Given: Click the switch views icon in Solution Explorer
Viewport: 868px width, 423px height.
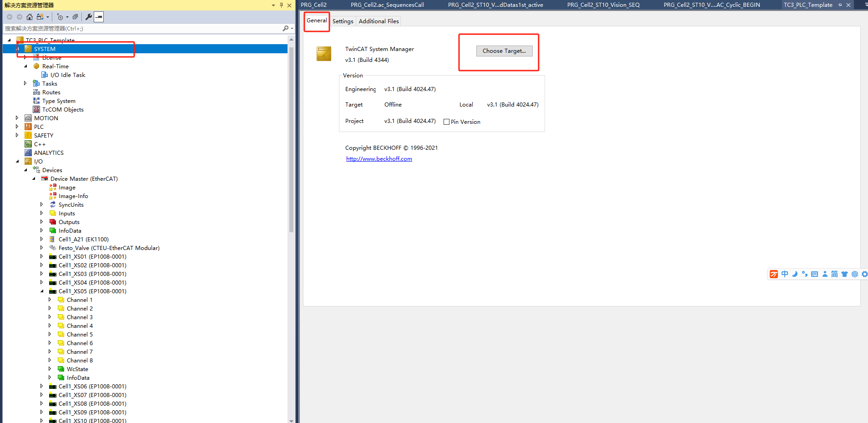Looking at the screenshot, I should (x=40, y=17).
